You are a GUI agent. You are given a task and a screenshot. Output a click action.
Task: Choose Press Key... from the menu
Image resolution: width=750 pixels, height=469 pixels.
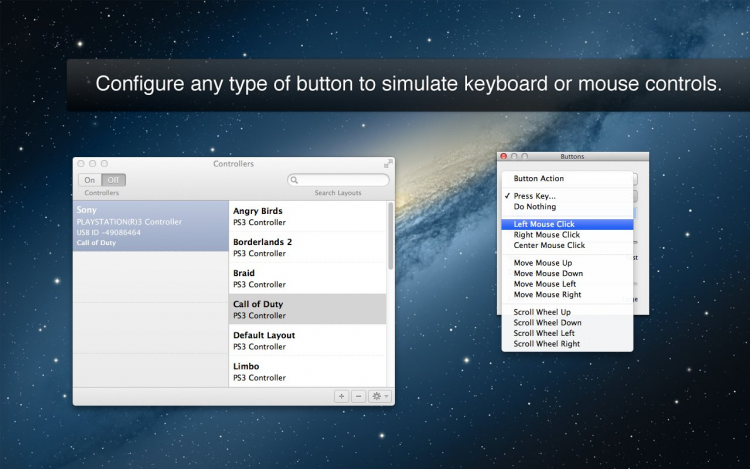pyautogui.click(x=567, y=196)
